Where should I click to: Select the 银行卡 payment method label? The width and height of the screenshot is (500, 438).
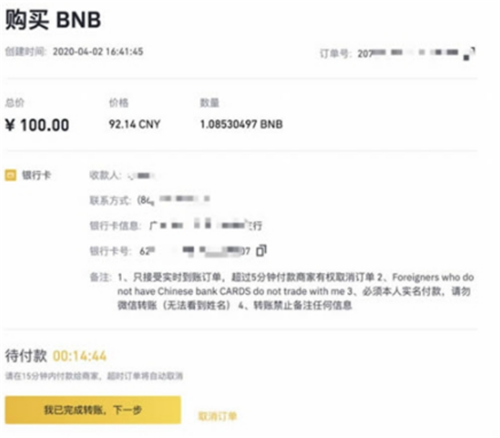[36, 175]
